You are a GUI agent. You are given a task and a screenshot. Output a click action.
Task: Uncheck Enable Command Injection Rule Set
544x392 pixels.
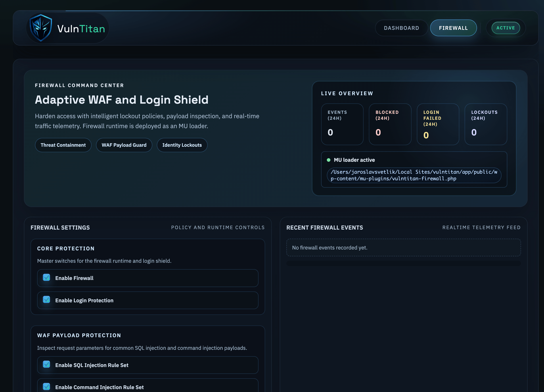pyautogui.click(x=46, y=386)
